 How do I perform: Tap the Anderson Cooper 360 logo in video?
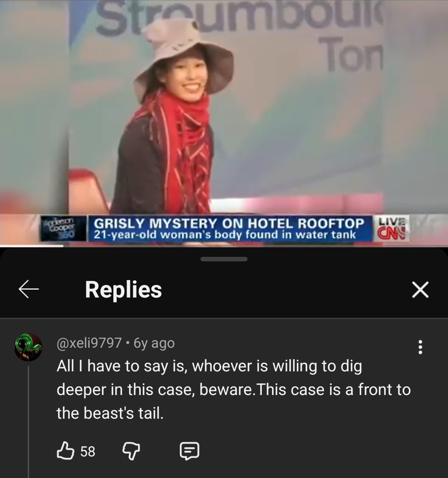63,229
